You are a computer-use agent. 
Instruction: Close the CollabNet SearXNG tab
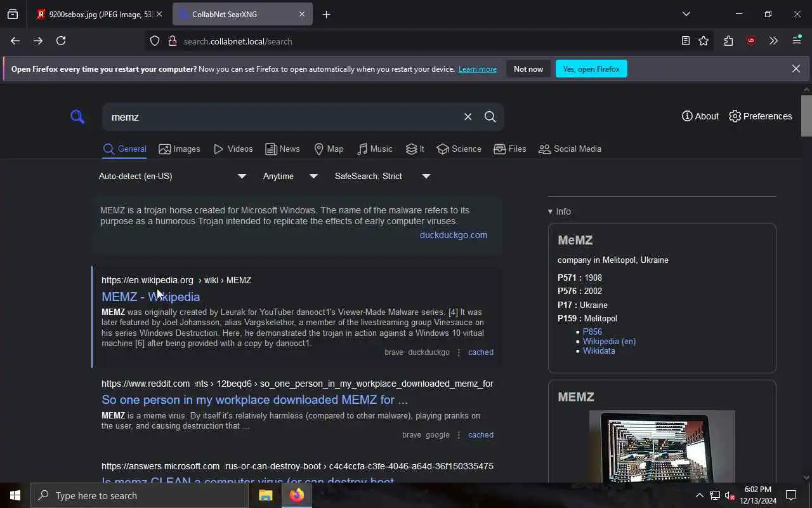(x=302, y=14)
